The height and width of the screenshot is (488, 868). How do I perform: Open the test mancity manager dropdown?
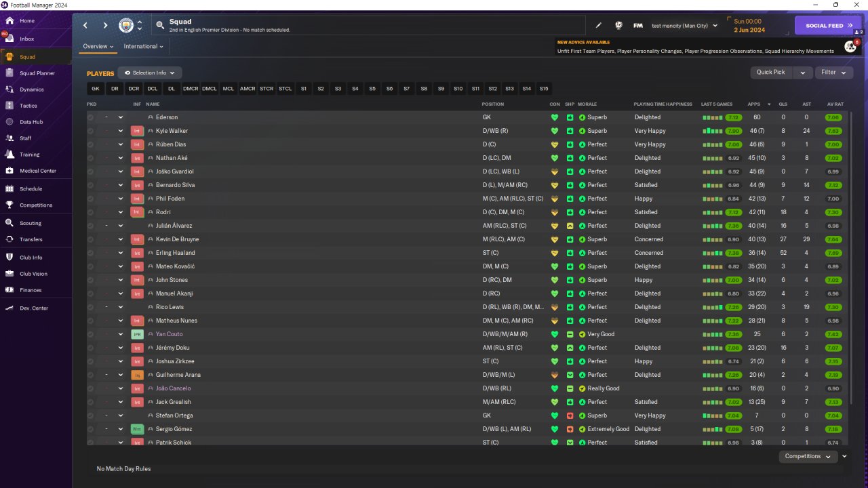point(684,26)
